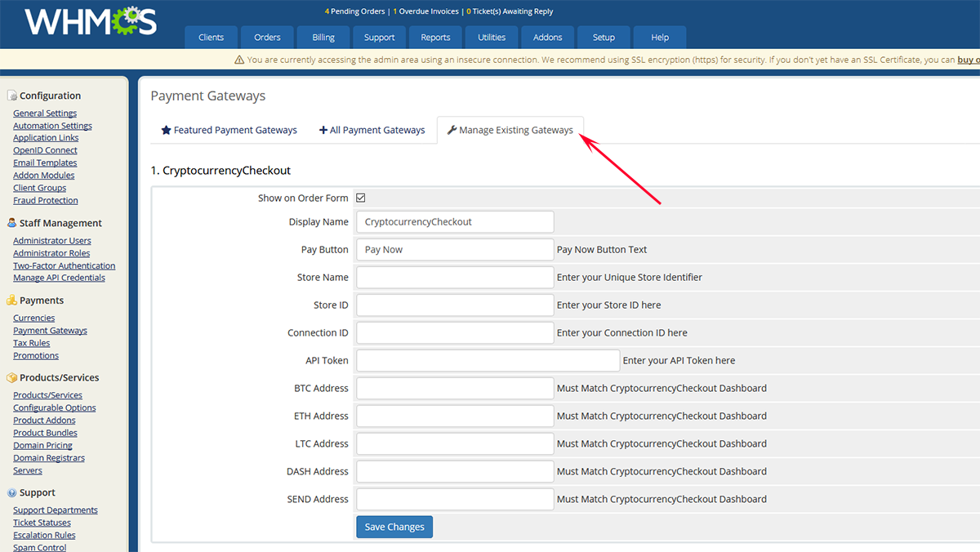
Task: Click the Support section help icon
Action: pyautogui.click(x=11, y=493)
